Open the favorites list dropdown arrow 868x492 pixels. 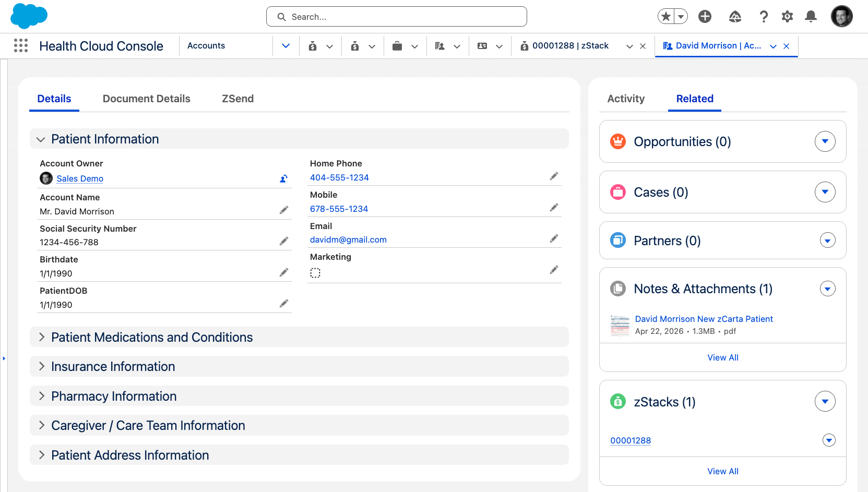tap(681, 17)
